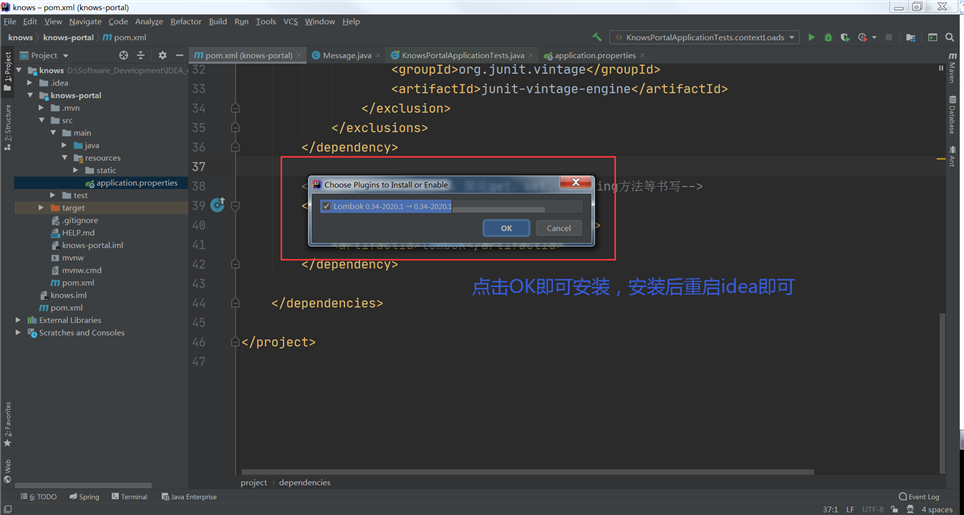Expand the java folder
Viewport: 964px width, 515px height.
[x=64, y=146]
